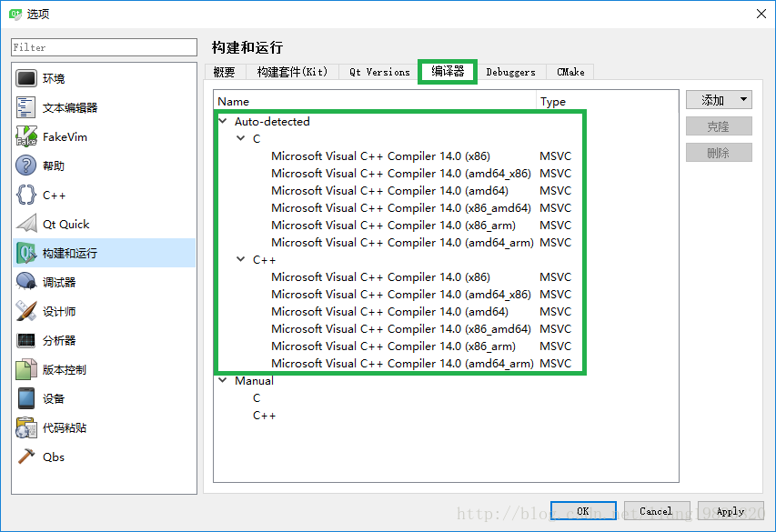Switch to the 构建套件(Kit) tab
This screenshot has width=776, height=532.
click(x=292, y=72)
